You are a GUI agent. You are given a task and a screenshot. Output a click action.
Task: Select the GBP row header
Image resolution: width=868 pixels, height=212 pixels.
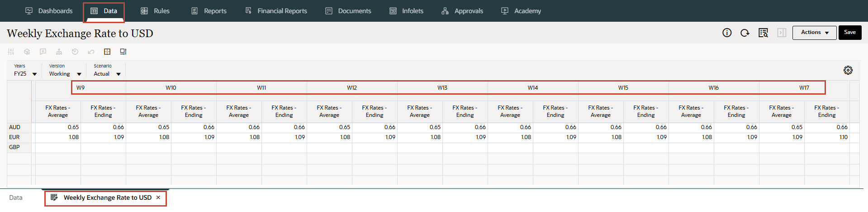coord(19,147)
